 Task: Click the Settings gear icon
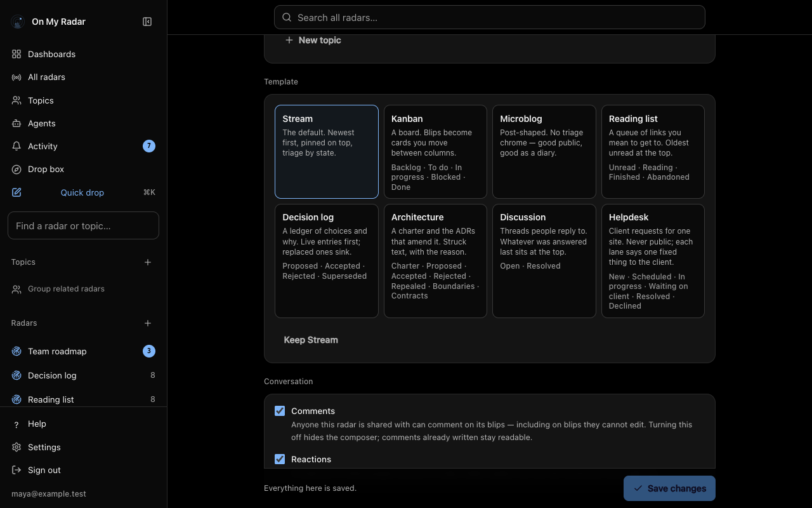(16, 447)
